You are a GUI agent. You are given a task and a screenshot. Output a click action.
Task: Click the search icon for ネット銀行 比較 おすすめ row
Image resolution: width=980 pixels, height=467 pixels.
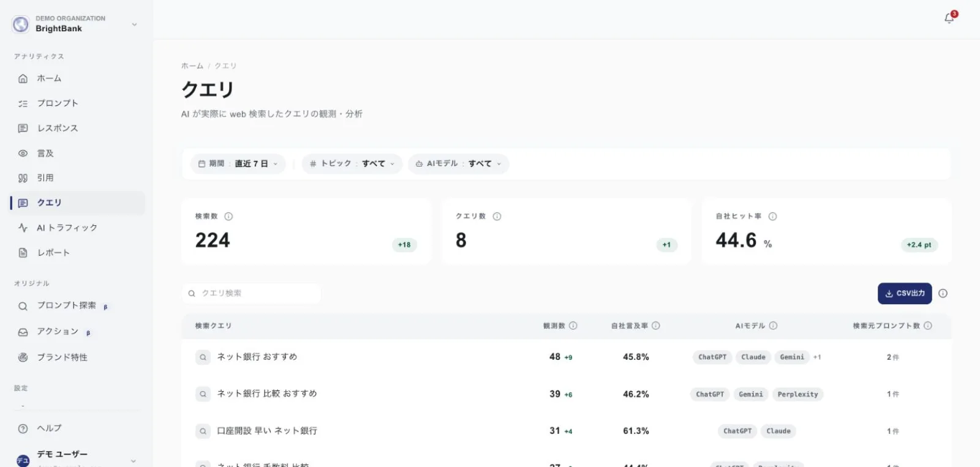pos(203,394)
